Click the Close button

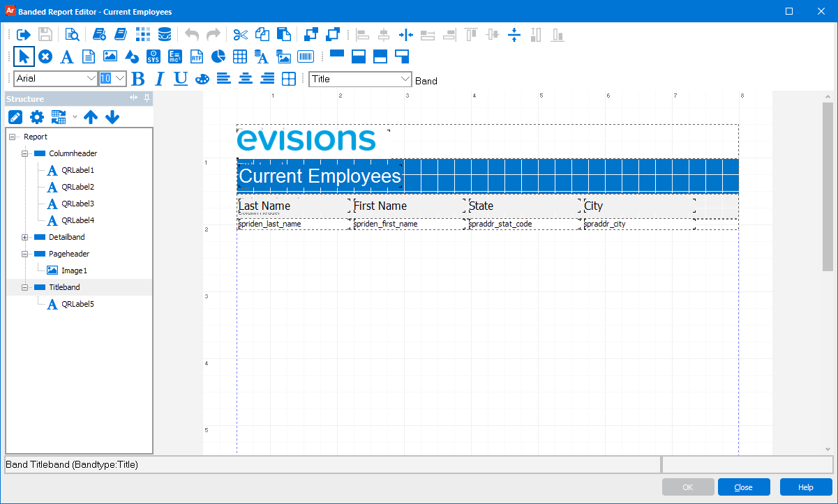click(744, 487)
